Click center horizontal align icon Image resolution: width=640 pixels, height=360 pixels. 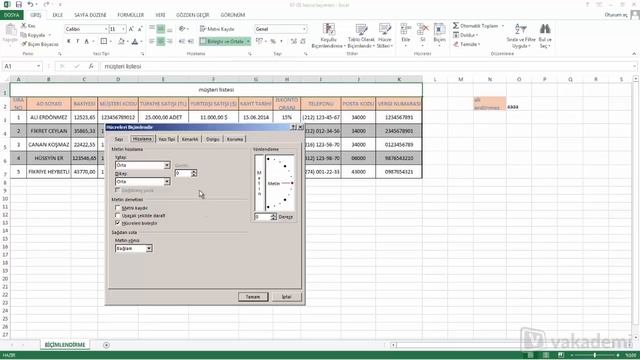(161, 41)
